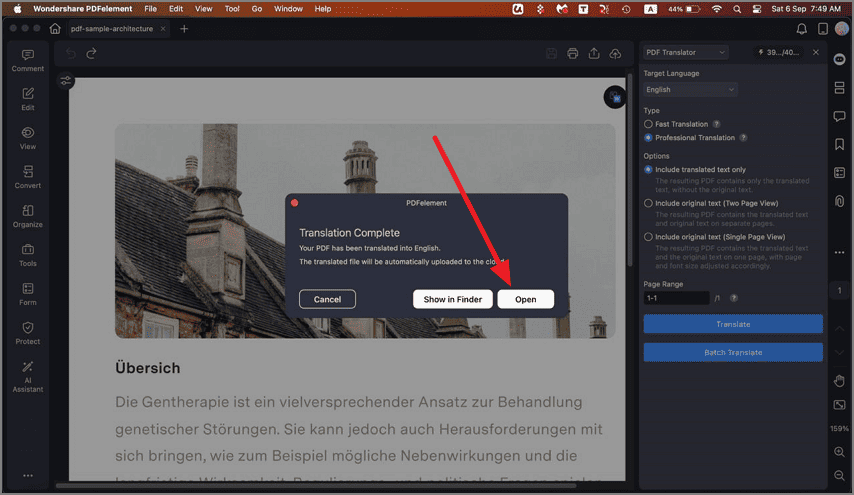Click the Wi-Fi status icon

tap(717, 9)
